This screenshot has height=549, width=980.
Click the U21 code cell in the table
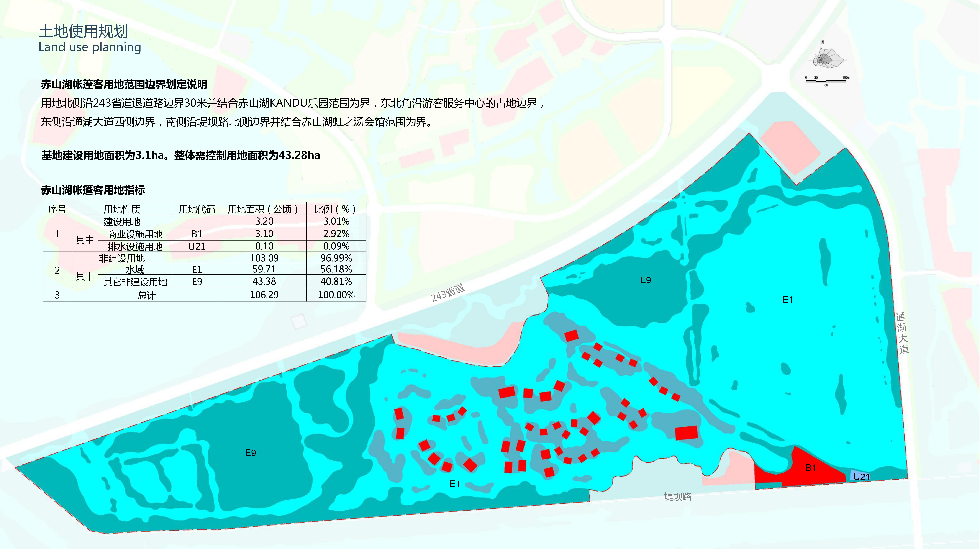(x=197, y=246)
